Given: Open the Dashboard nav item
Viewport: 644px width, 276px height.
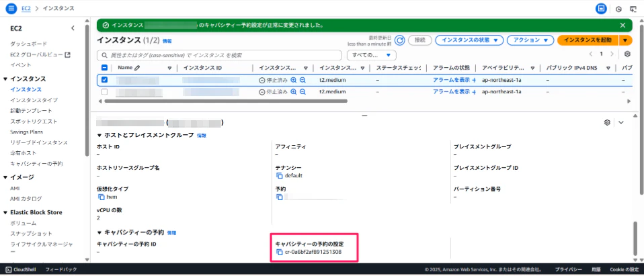Looking at the screenshot, I should coord(29,44).
